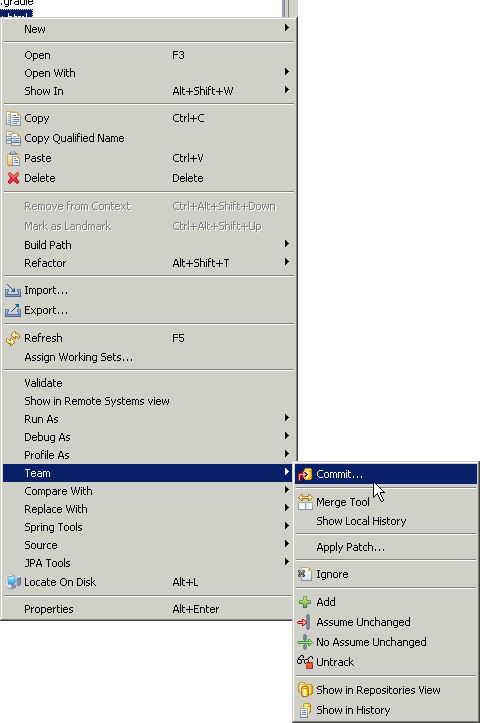480x723 pixels.
Task: Expand the Spring Tools submenu arrow
Action: point(287,526)
